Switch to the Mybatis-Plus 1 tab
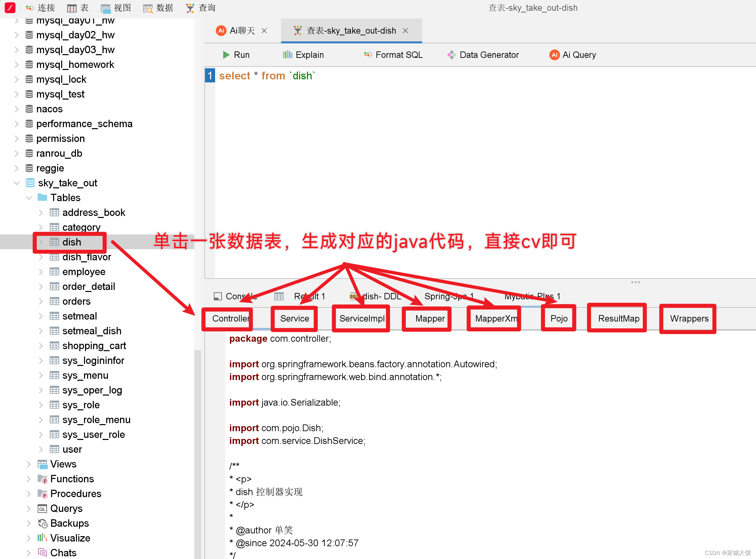Image resolution: width=756 pixels, height=559 pixels. click(532, 296)
